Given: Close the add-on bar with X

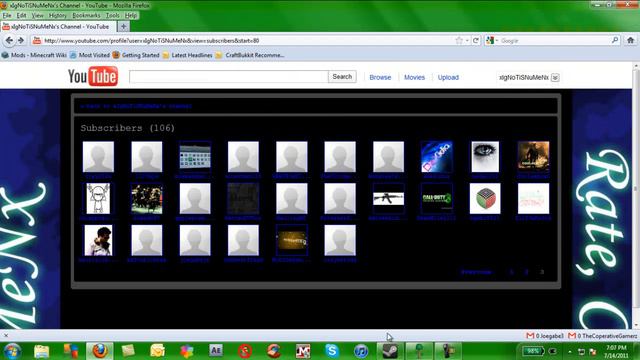Looking at the screenshot, I should point(6,336).
